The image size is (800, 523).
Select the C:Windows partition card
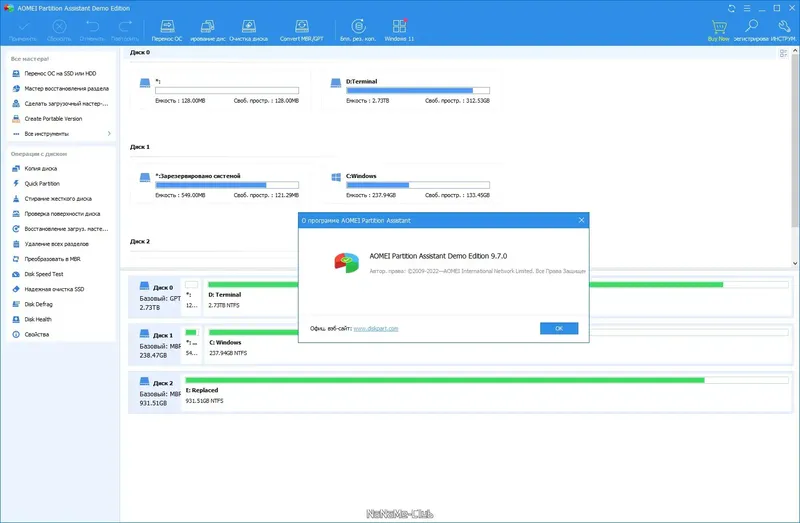tap(411, 185)
